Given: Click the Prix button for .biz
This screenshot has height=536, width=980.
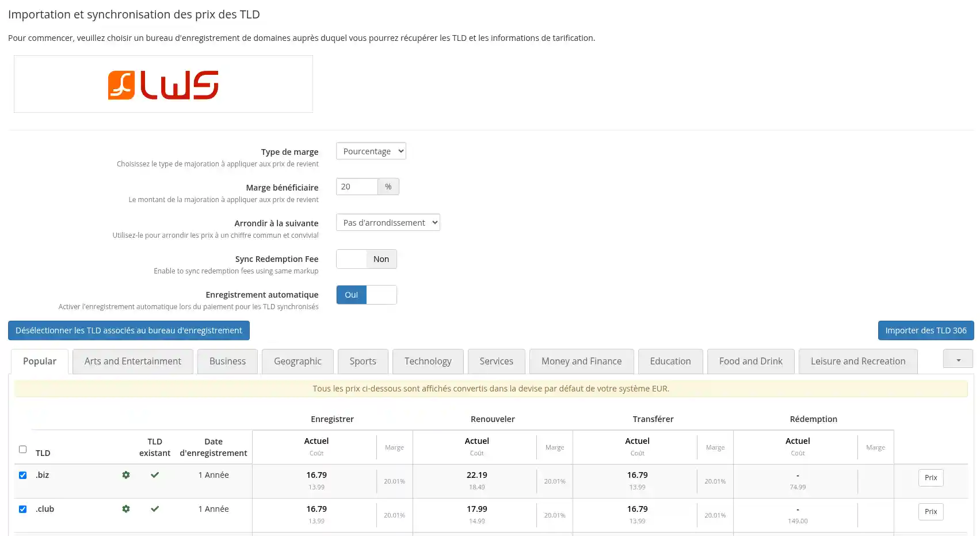Looking at the screenshot, I should pos(931,477).
